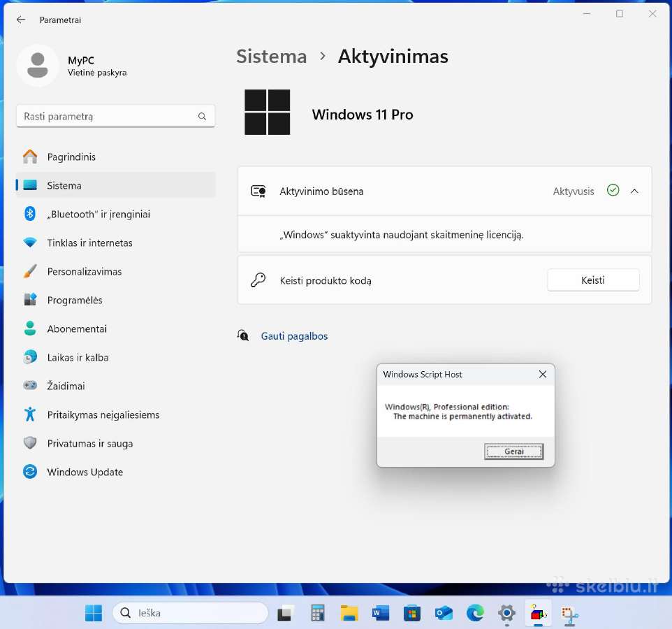Viewport: 672px width, 629px height.
Task: Open Task View from the taskbar
Action: [x=285, y=614]
